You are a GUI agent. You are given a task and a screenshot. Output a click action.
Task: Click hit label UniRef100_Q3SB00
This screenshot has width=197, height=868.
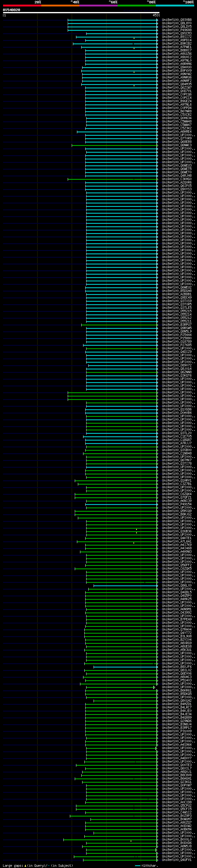pyautogui.click(x=177, y=450)
